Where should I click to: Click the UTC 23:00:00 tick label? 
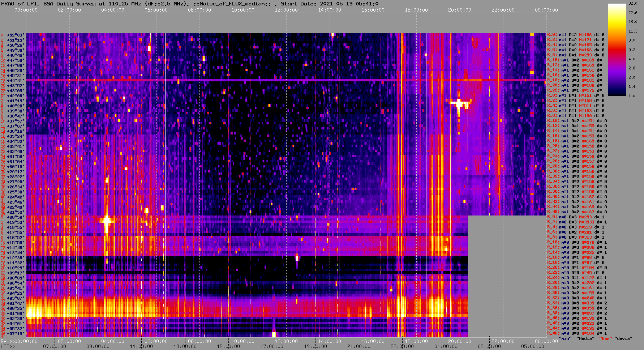[x=402, y=347]
